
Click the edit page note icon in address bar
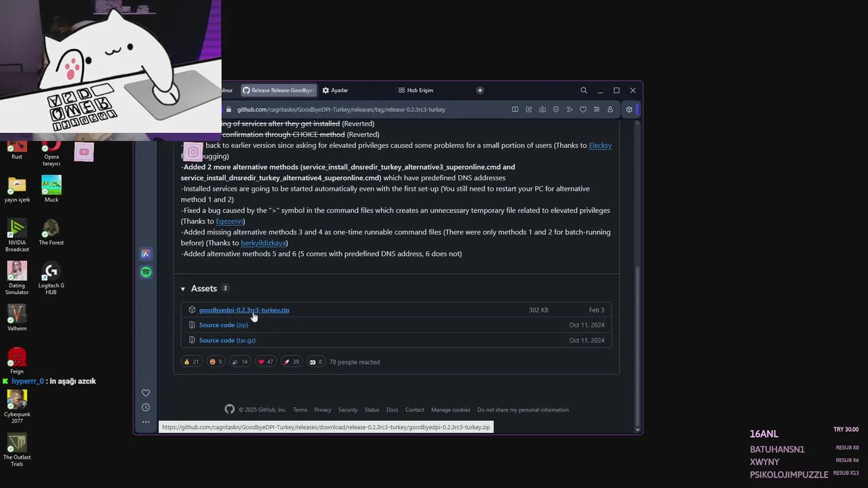pyautogui.click(x=529, y=109)
